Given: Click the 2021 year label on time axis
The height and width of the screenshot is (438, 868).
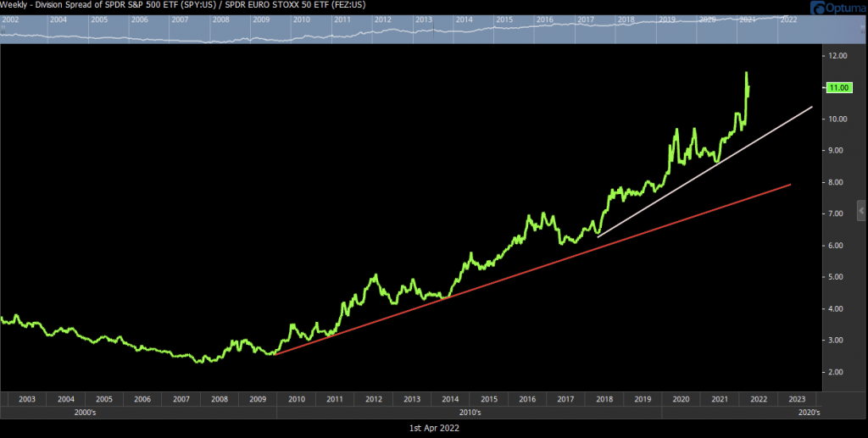Looking at the screenshot, I should (719, 399).
